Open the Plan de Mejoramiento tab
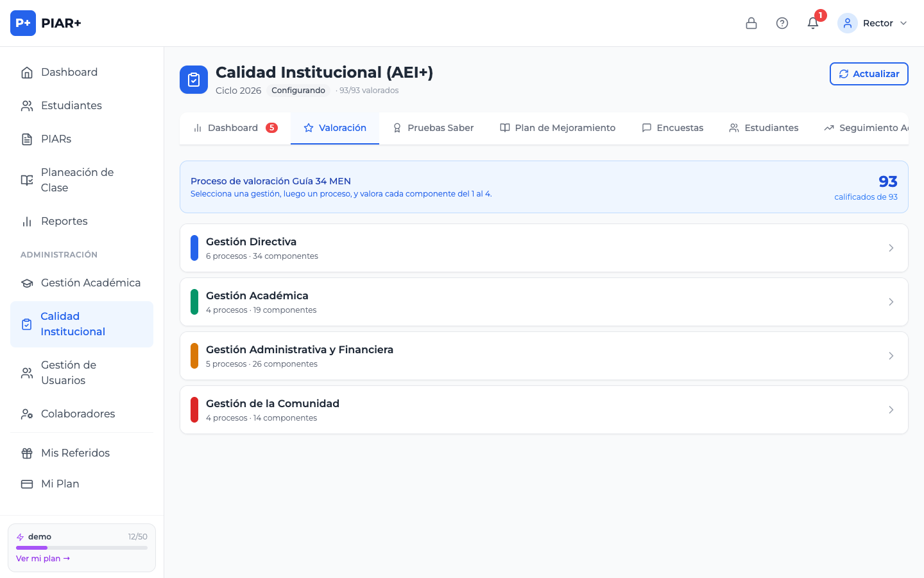 point(558,128)
